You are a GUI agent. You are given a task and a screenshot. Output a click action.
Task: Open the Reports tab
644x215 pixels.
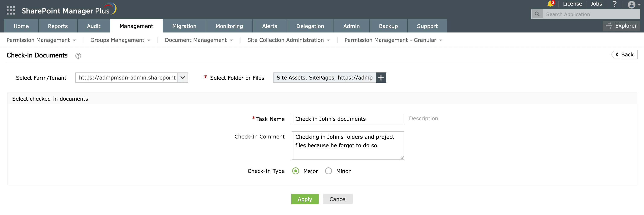point(58,26)
